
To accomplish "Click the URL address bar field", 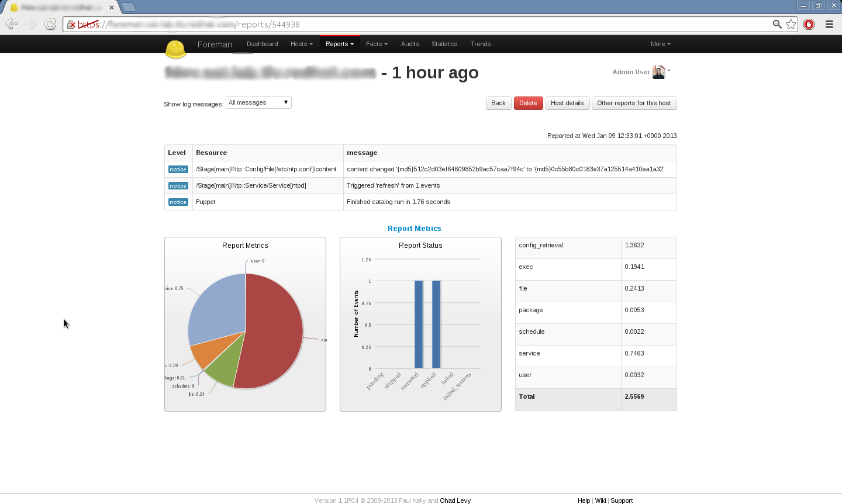I will tap(409, 25).
